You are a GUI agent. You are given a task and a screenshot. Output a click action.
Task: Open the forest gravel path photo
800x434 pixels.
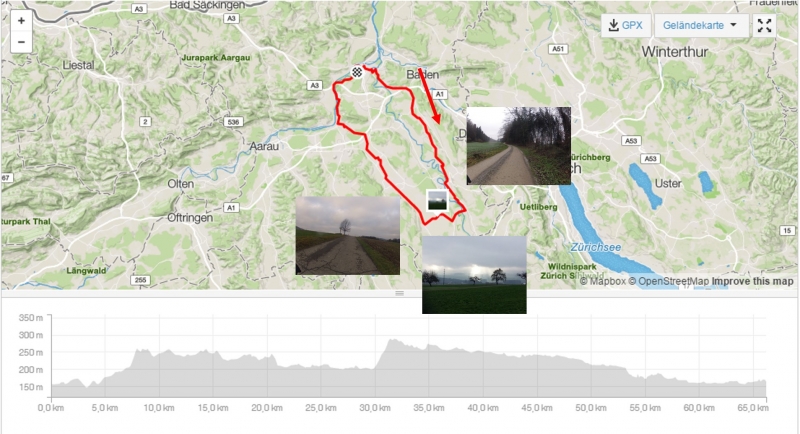pyautogui.click(x=518, y=145)
